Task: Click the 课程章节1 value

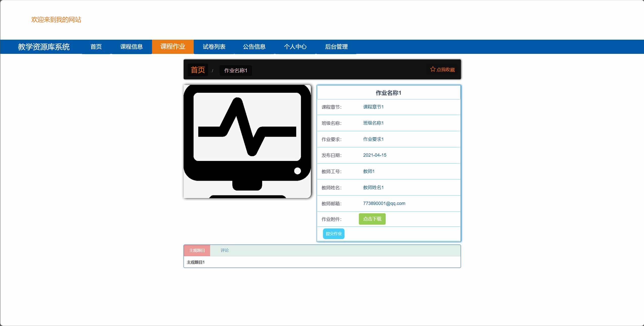Action: click(373, 107)
